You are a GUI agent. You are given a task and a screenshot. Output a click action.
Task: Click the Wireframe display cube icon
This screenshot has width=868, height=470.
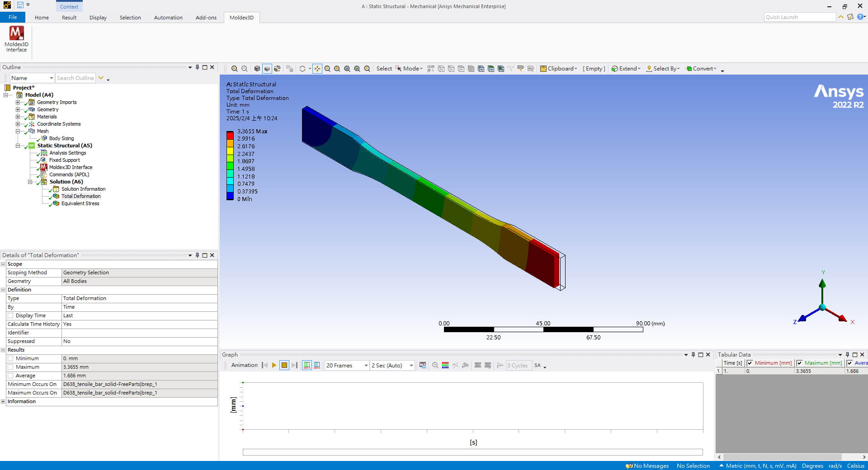(x=257, y=69)
